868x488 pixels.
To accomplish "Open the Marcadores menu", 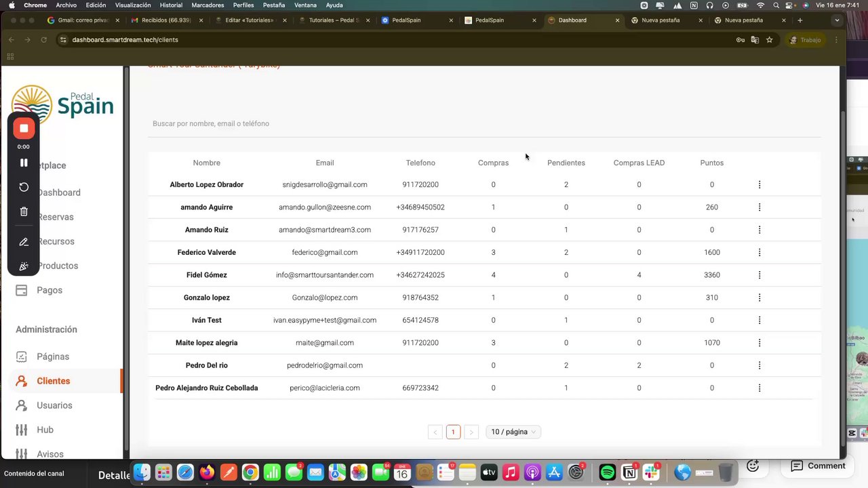I will pyautogui.click(x=208, y=5).
